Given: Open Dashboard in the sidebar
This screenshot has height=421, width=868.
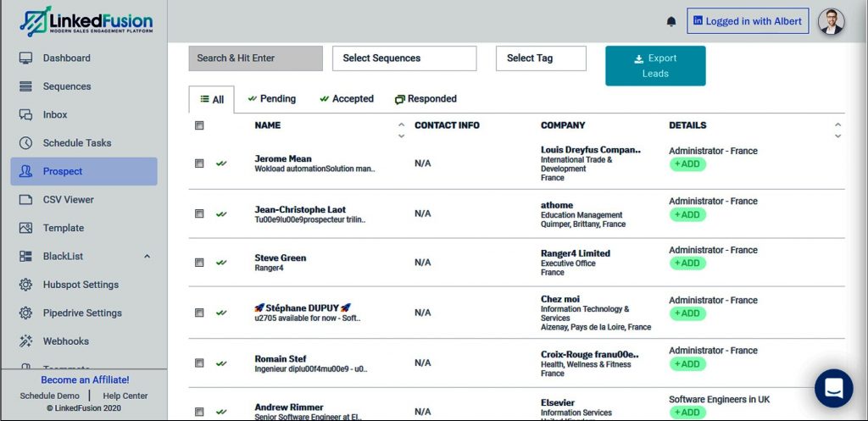Looking at the screenshot, I should point(84,58).
